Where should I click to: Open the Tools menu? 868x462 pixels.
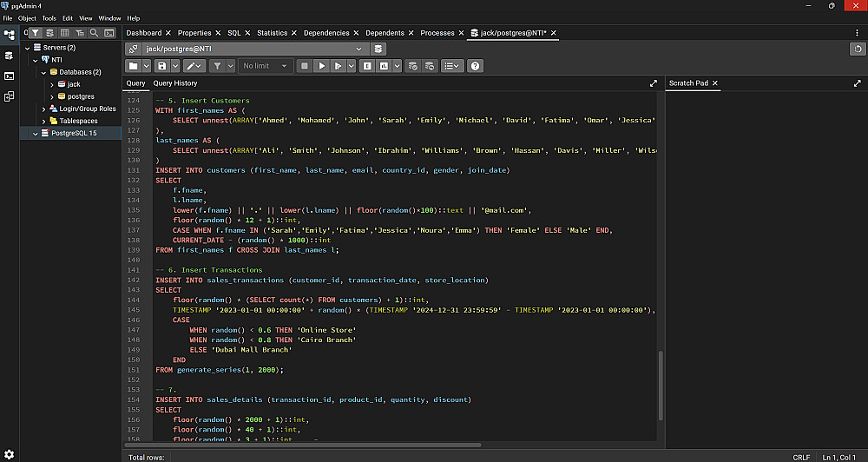coord(49,17)
